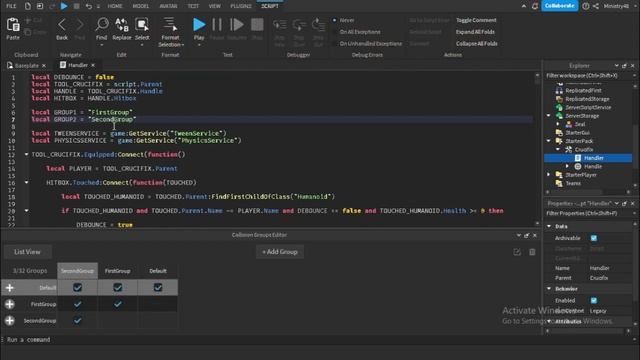The height and width of the screenshot is (360, 640).
Task: Close the Handler script tab
Action: point(93,65)
